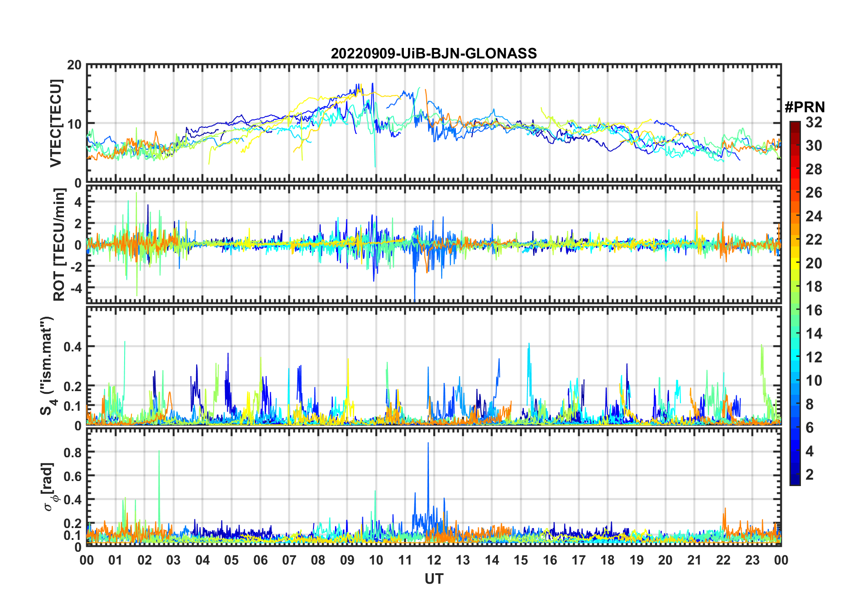Click the ROT [TECU/min] y-axis label
This screenshot has width=868, height=607.
coord(59,245)
